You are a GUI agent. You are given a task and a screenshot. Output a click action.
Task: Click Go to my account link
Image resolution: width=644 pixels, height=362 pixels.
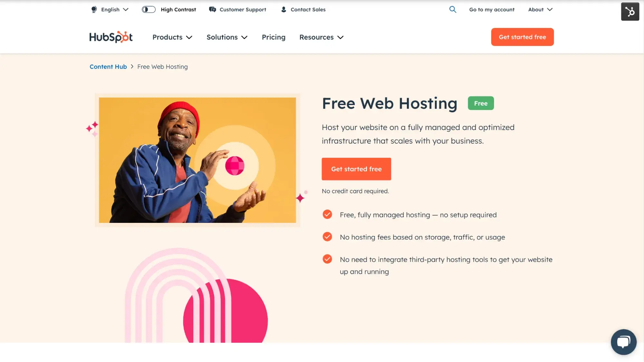492,9
